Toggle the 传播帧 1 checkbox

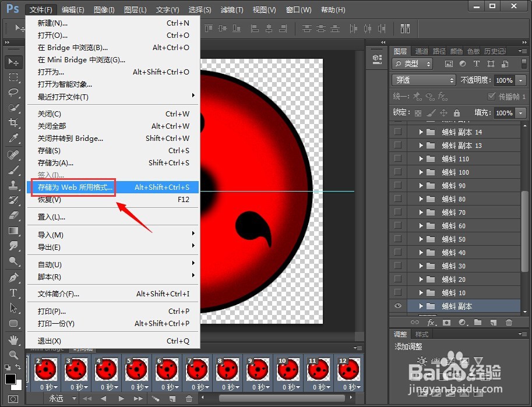coord(491,96)
